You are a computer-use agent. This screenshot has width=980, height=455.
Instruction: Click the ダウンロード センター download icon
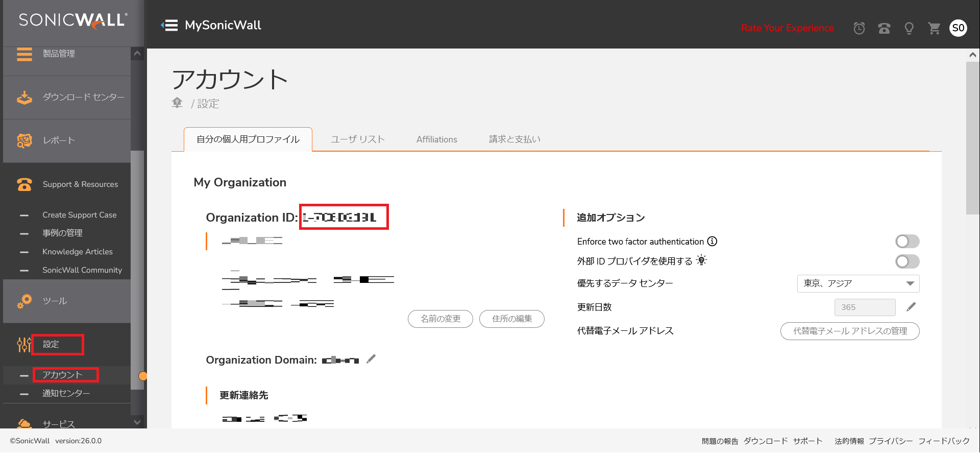tap(24, 97)
